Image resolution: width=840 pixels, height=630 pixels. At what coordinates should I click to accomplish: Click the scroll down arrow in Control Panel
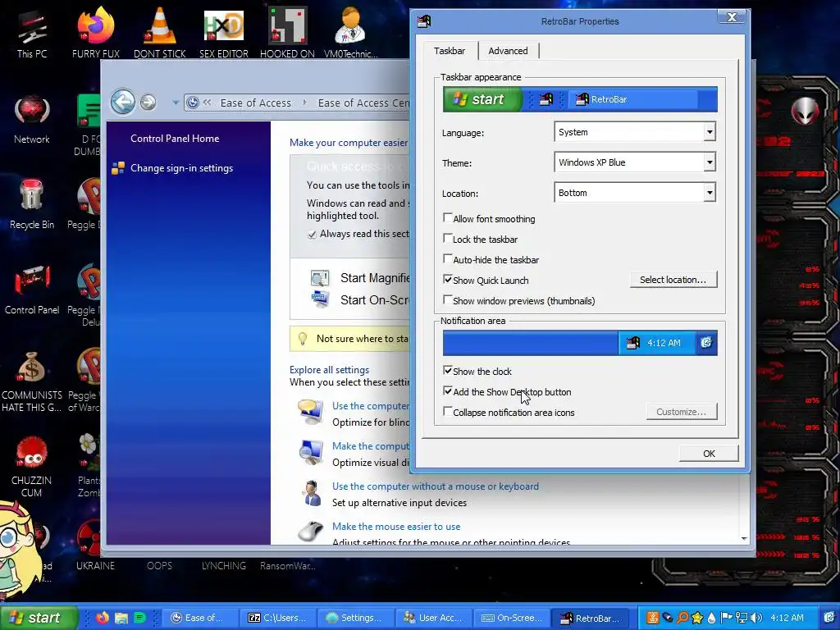point(744,538)
